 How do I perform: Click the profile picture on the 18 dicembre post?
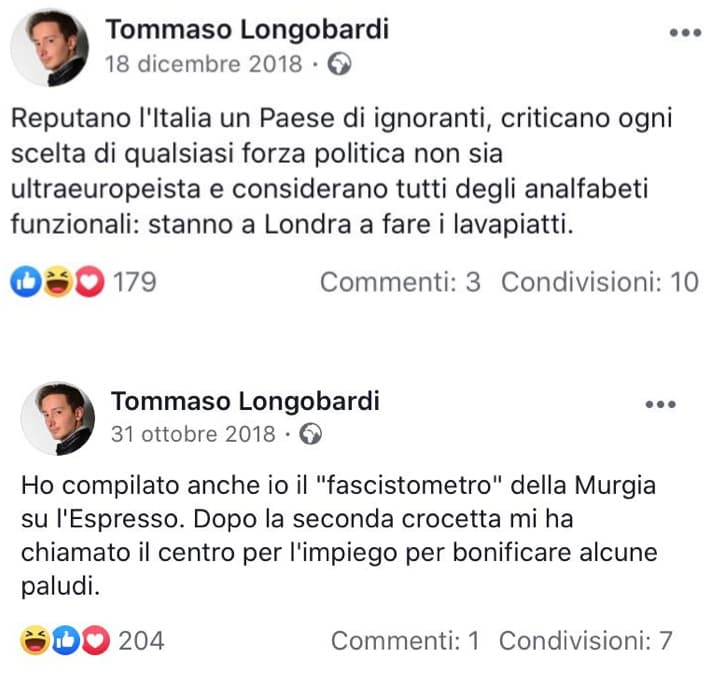[x=46, y=47]
